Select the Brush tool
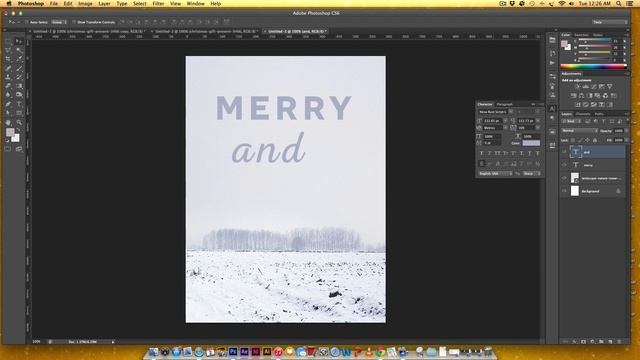Viewport: 640px width, 360px height. (x=19, y=68)
